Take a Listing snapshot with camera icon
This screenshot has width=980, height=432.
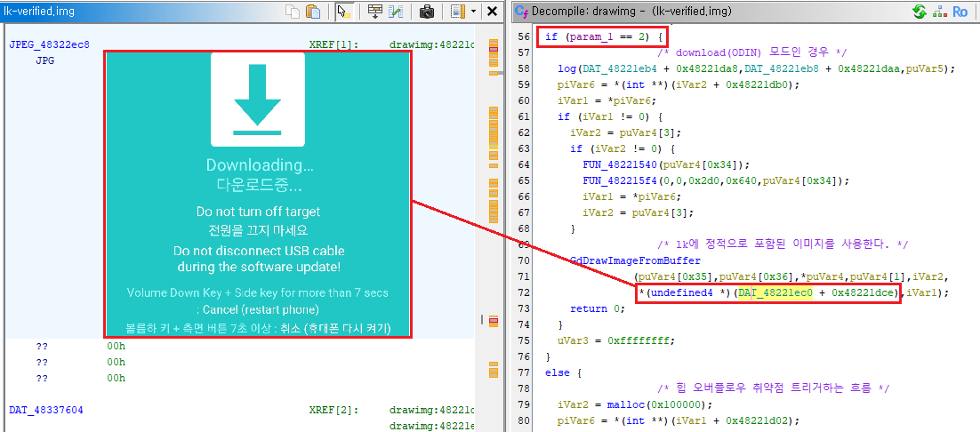427,12
